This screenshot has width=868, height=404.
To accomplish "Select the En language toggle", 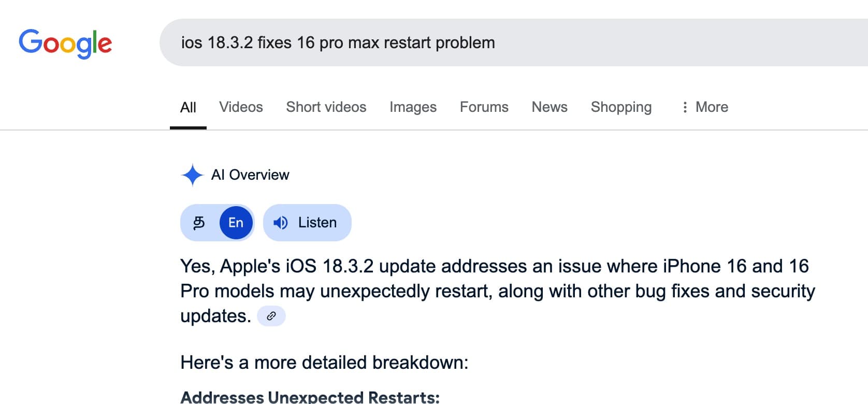I will pyautogui.click(x=236, y=223).
